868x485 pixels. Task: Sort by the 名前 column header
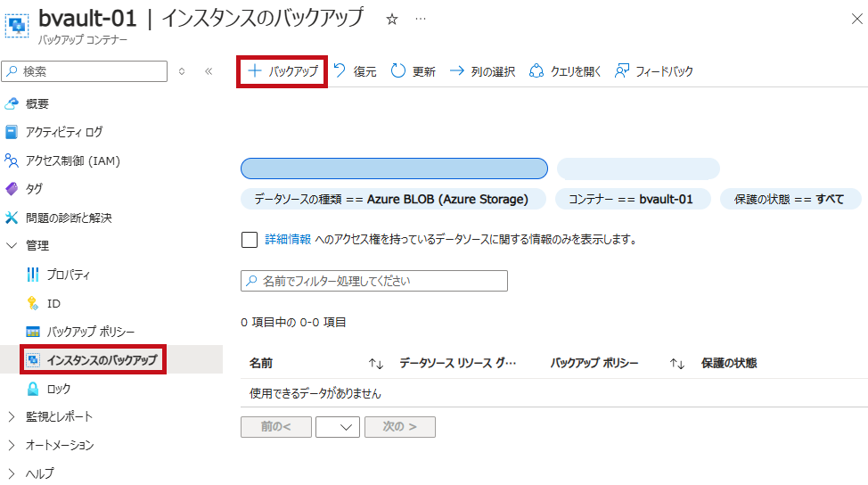(261, 363)
